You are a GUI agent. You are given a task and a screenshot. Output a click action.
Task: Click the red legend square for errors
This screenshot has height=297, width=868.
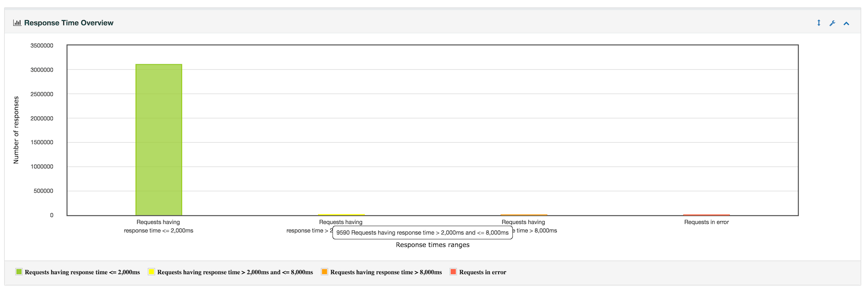pyautogui.click(x=453, y=272)
